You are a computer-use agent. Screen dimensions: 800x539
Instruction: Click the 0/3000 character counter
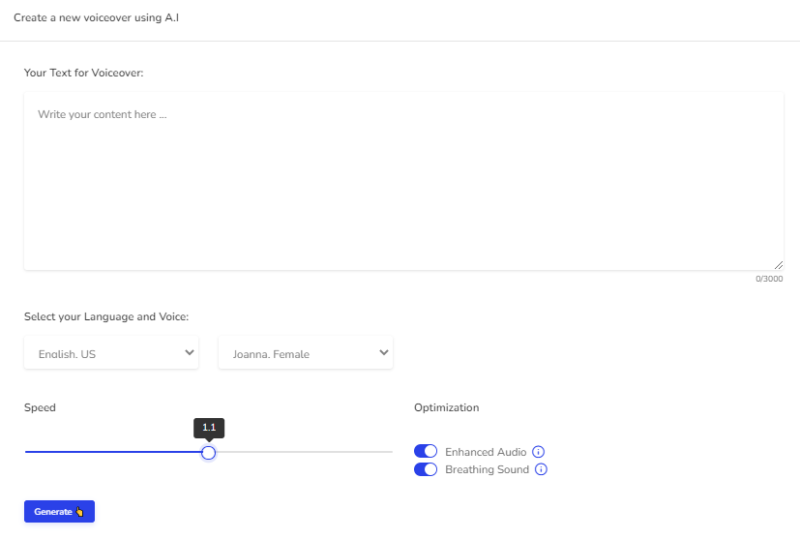[x=769, y=279]
